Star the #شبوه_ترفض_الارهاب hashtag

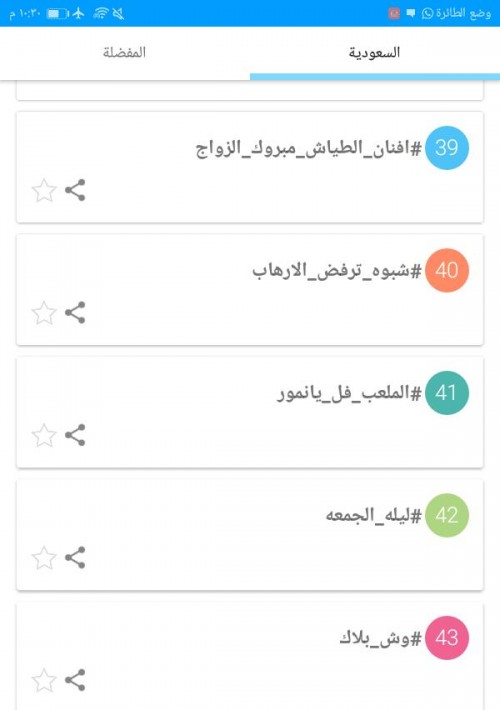pyautogui.click(x=44, y=312)
